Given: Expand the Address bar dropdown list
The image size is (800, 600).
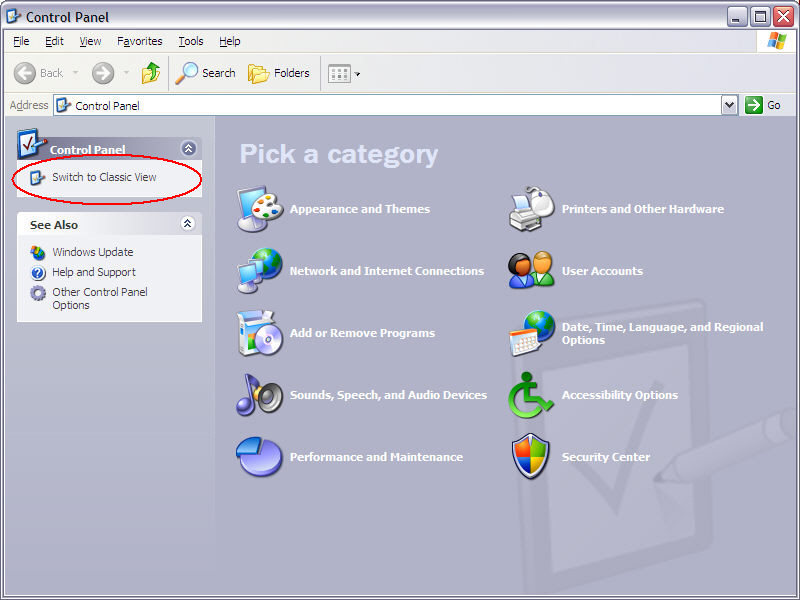Looking at the screenshot, I should tap(730, 105).
